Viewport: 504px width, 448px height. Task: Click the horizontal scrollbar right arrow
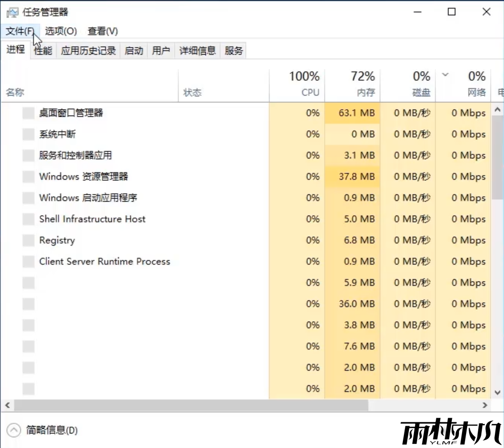tap(485, 405)
